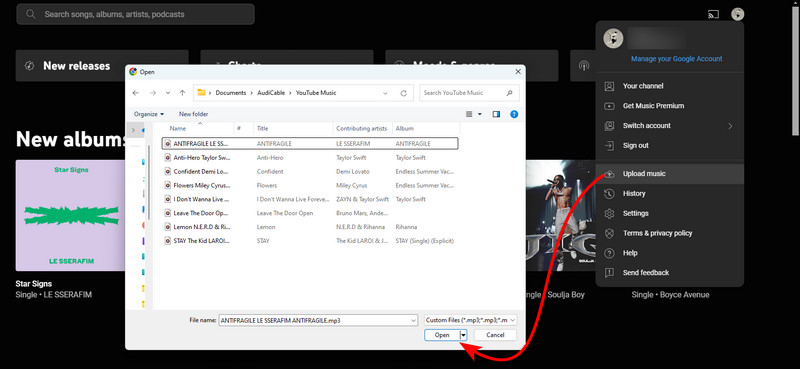Image resolution: width=800 pixels, height=369 pixels.
Task: Select Get Music Premium entry
Action: pyautogui.click(x=669, y=106)
